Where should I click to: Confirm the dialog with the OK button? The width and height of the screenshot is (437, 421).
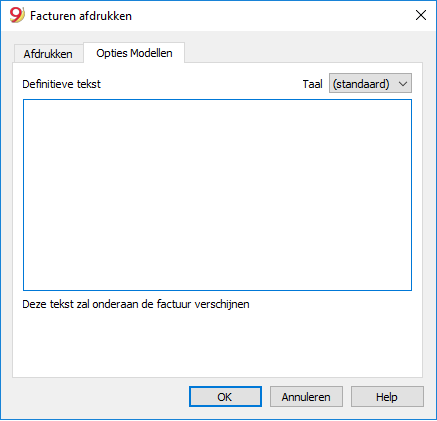(x=225, y=397)
